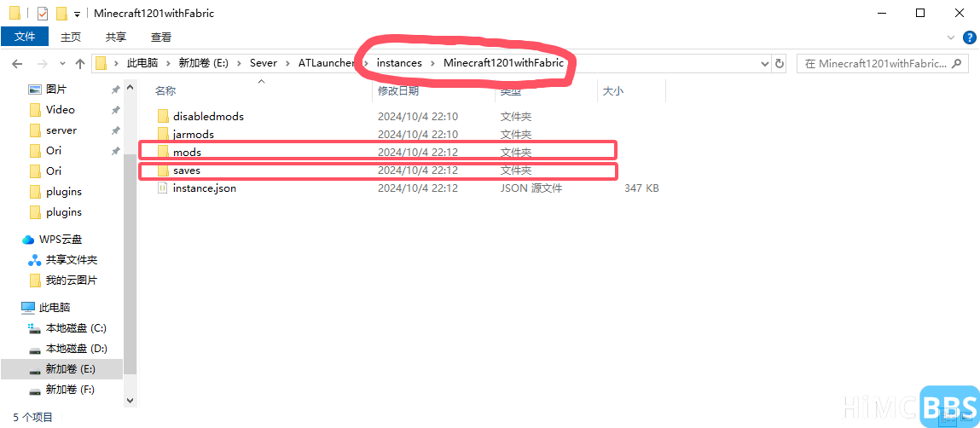Expand the ribbon with chevron
This screenshot has width=980, height=428.
pos(952,38)
